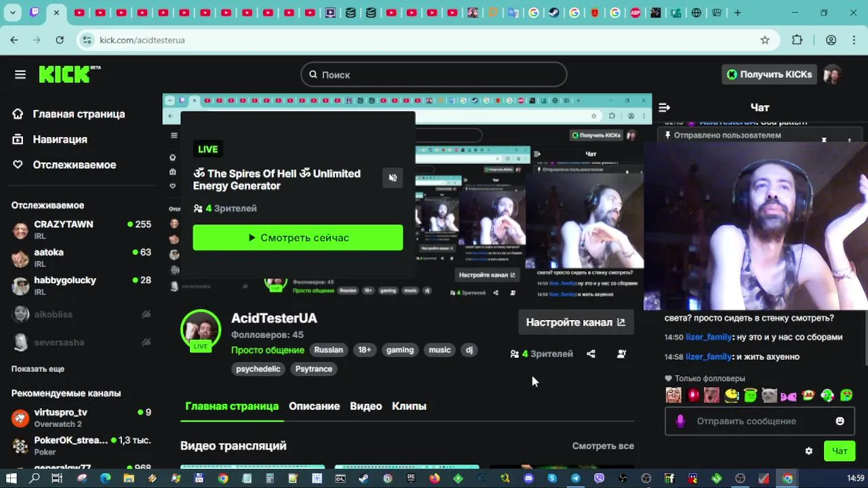Open user profile avatar menu

coord(833,75)
